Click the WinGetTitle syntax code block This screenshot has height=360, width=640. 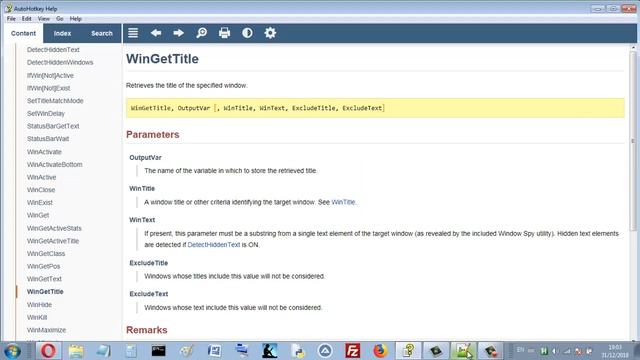coord(375,108)
